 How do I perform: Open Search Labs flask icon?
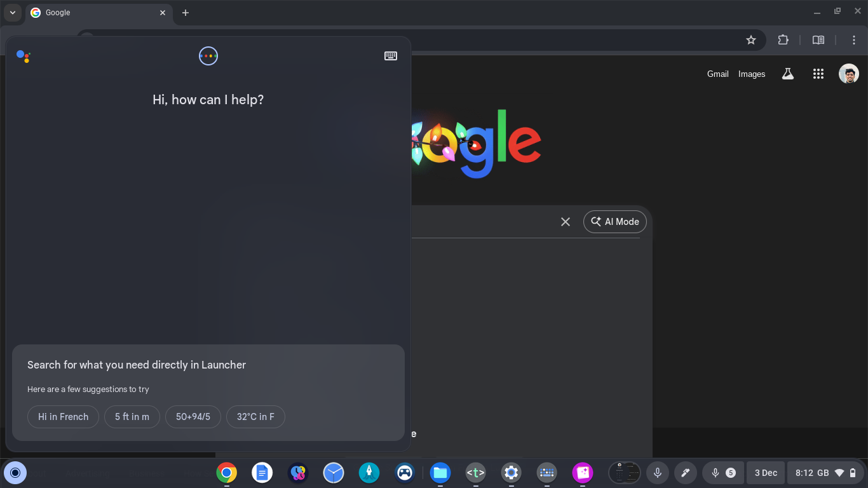coord(788,74)
